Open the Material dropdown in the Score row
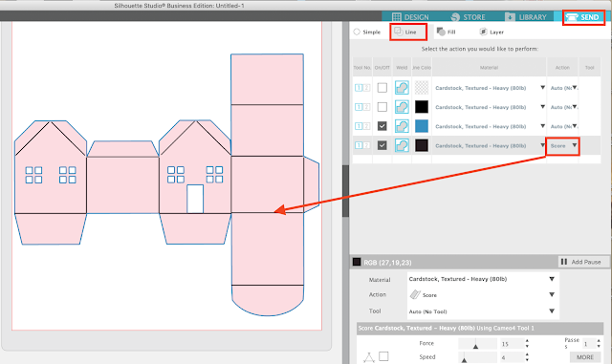The width and height of the screenshot is (612, 364). (542, 145)
